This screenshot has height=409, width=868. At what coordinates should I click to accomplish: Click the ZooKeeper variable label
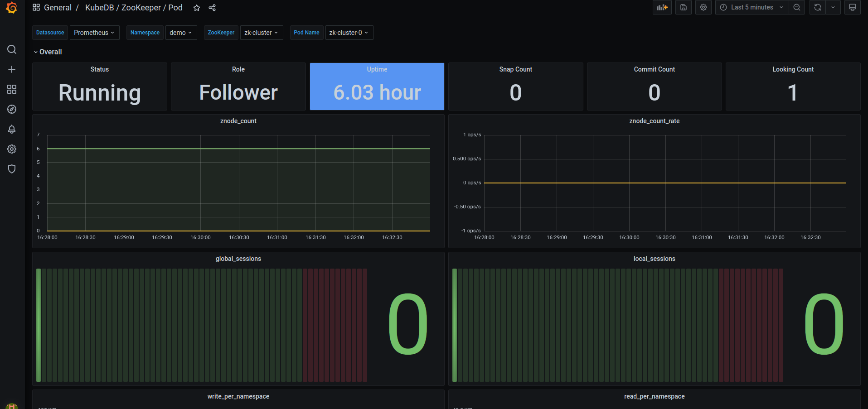coord(221,33)
